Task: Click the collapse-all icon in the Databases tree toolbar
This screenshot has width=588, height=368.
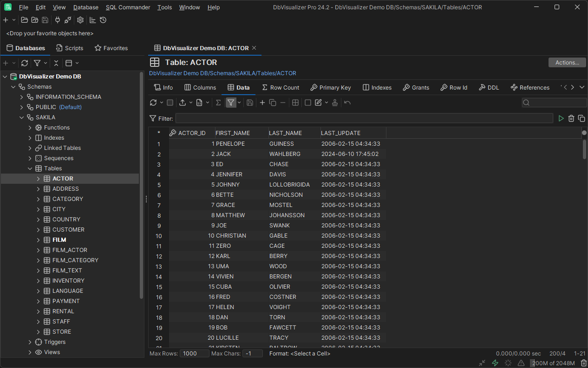Action: 56,63
